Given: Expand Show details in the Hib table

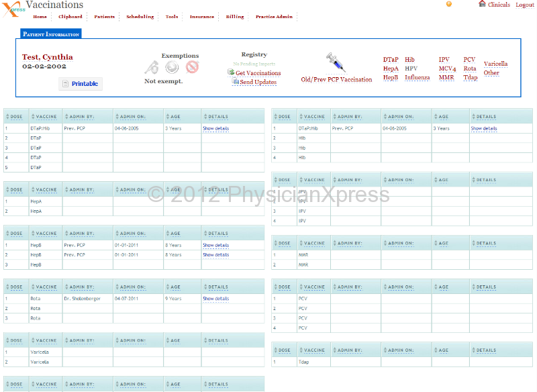Looking at the screenshot, I should pos(483,128).
